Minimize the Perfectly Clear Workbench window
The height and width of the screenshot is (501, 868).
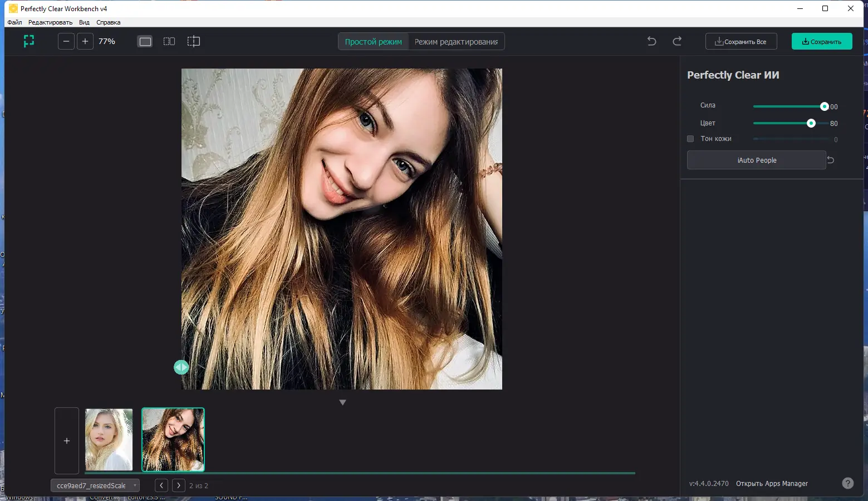(800, 8)
